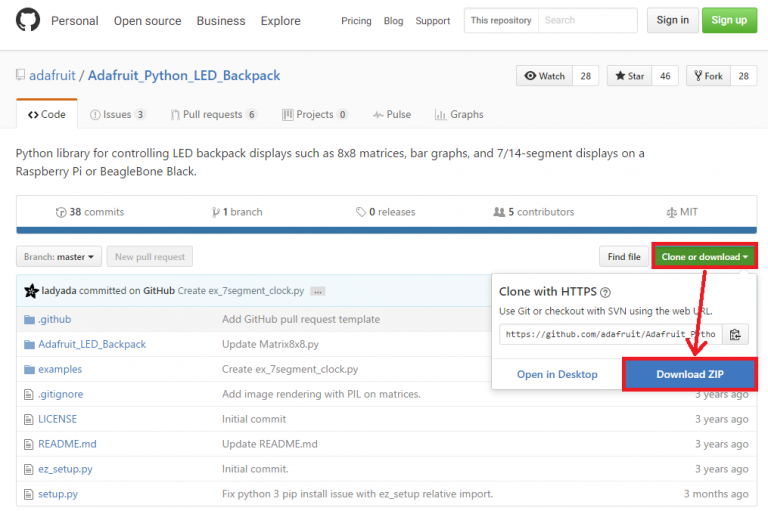Screen dimensions: 768x511
Task: Open the Pull requests tab
Action: click(x=212, y=115)
